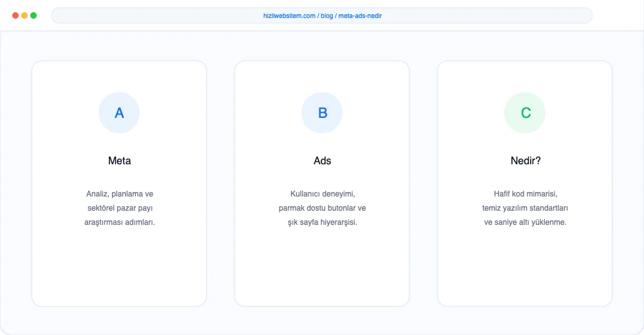
Task: Click the yellow minimize window dot
Action: (x=24, y=15)
